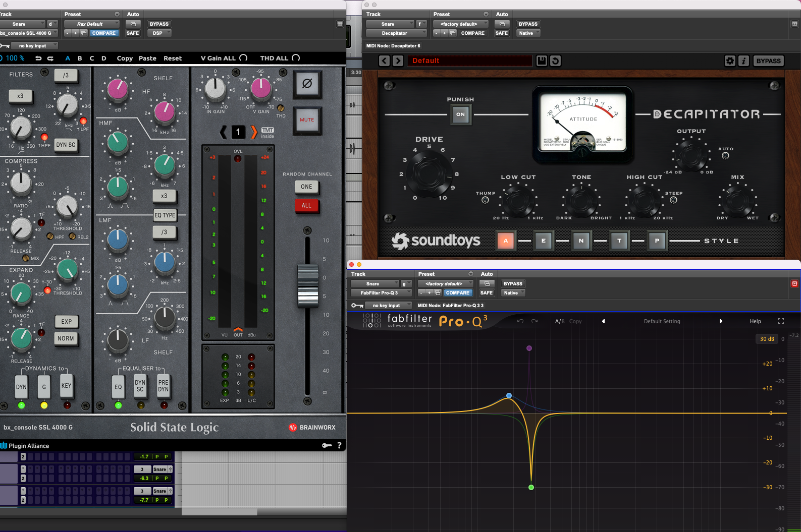Open the FabFilter factory default preset dropdown

446,284
